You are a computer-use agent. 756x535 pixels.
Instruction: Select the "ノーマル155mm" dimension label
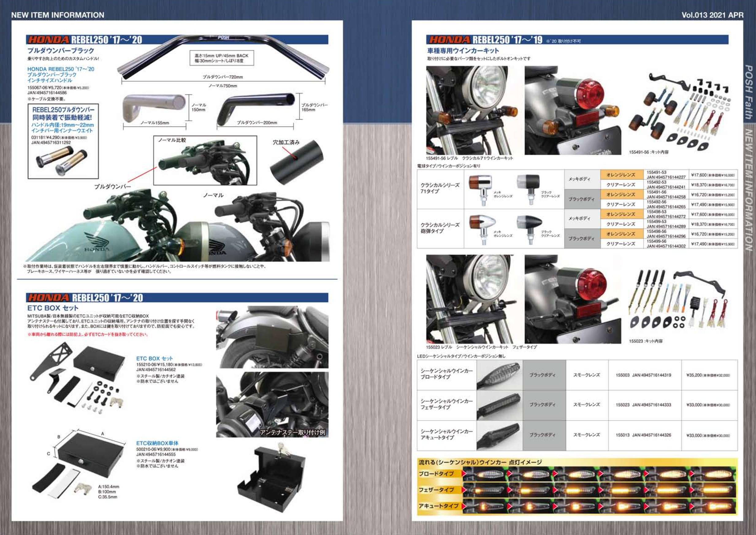pyautogui.click(x=155, y=123)
